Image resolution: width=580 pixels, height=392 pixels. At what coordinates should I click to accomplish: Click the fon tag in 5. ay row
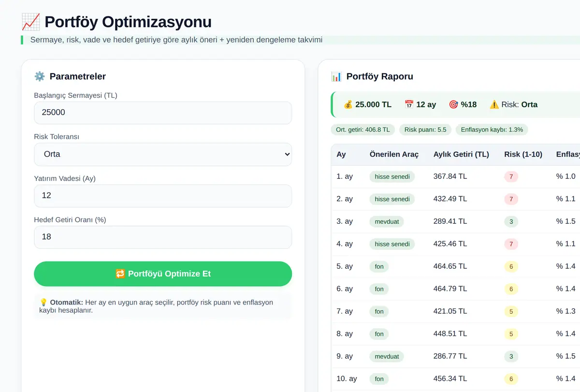(x=379, y=267)
